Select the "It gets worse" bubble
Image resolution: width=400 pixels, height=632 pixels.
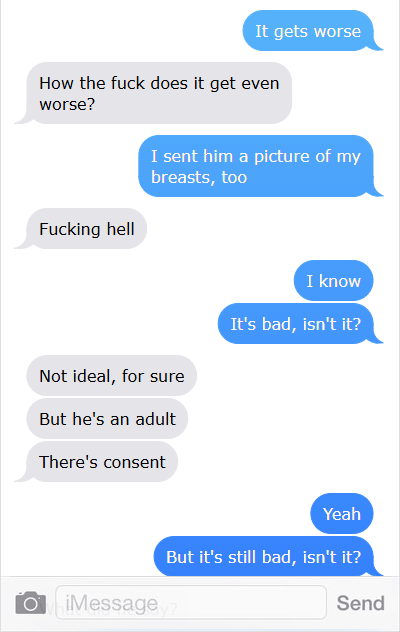(308, 31)
